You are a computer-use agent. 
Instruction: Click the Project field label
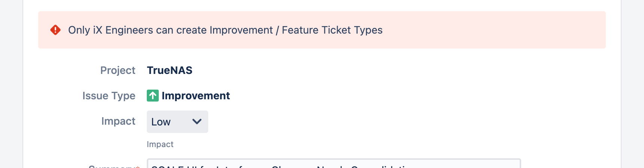click(118, 70)
